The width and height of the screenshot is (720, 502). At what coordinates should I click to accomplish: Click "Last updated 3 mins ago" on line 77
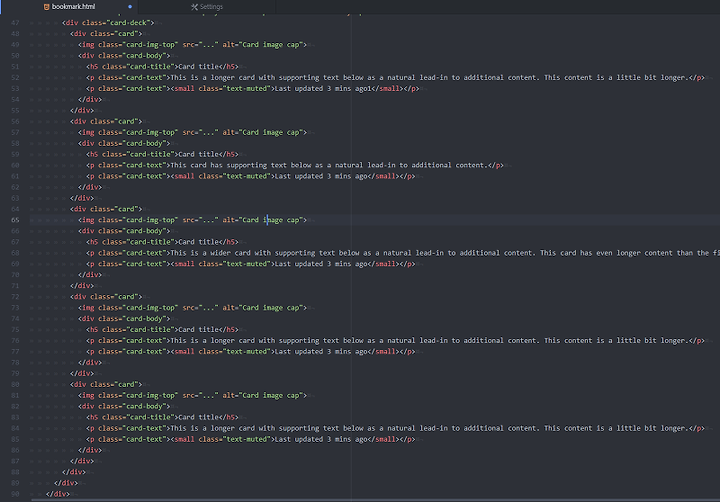[321, 352]
